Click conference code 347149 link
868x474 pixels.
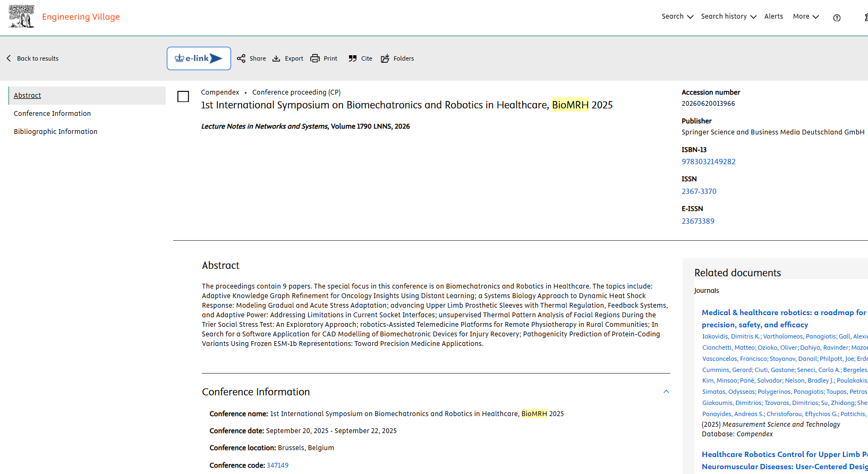pos(277,465)
